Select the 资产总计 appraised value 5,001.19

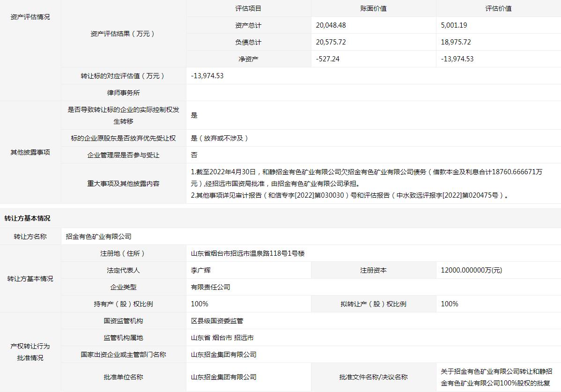[x=454, y=25]
